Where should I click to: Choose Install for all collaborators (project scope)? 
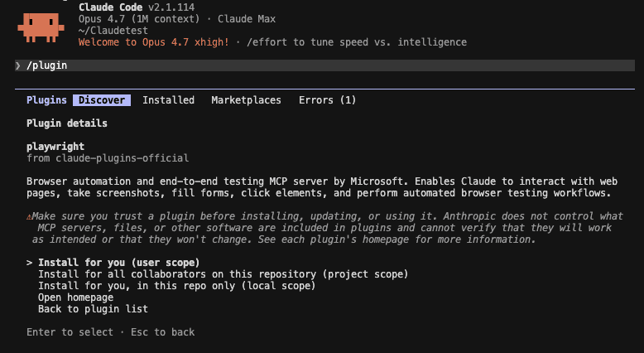[x=223, y=274]
